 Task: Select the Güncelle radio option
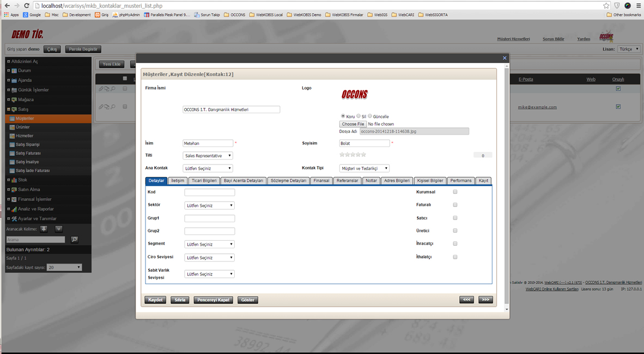click(x=369, y=116)
